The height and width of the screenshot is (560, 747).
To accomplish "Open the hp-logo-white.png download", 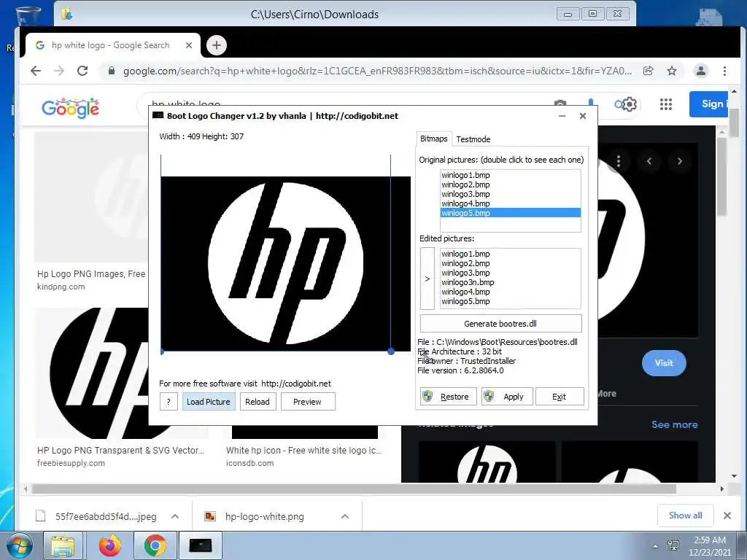I will (x=265, y=516).
